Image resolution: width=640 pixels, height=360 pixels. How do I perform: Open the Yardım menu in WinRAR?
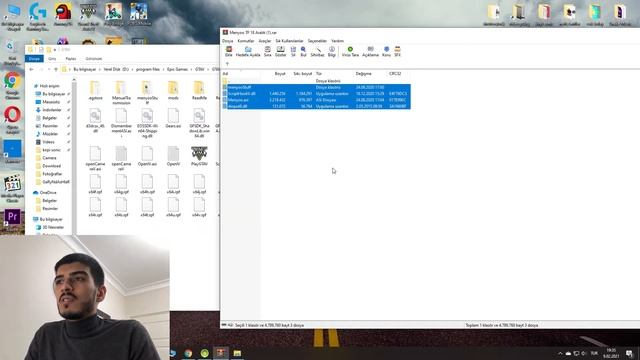click(x=338, y=41)
